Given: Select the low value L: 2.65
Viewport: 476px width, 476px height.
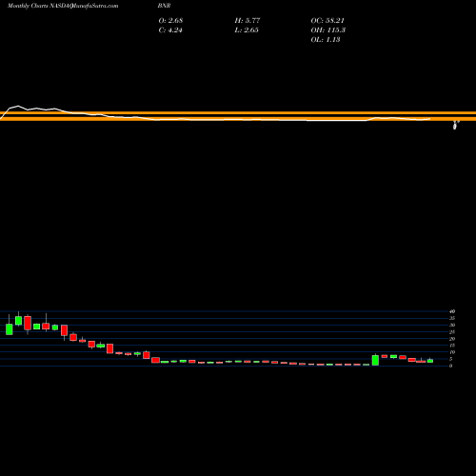Looking at the screenshot, I should (247, 30).
